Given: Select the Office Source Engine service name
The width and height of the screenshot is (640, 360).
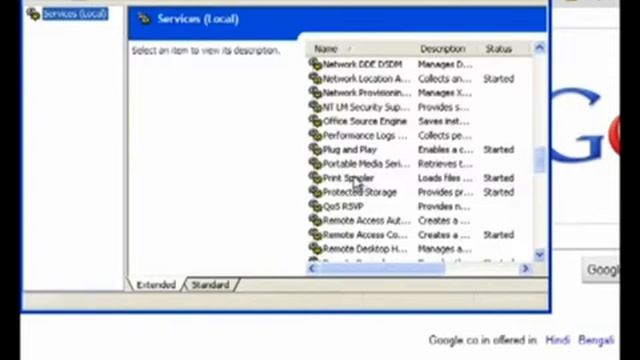Looking at the screenshot, I should 365,121.
